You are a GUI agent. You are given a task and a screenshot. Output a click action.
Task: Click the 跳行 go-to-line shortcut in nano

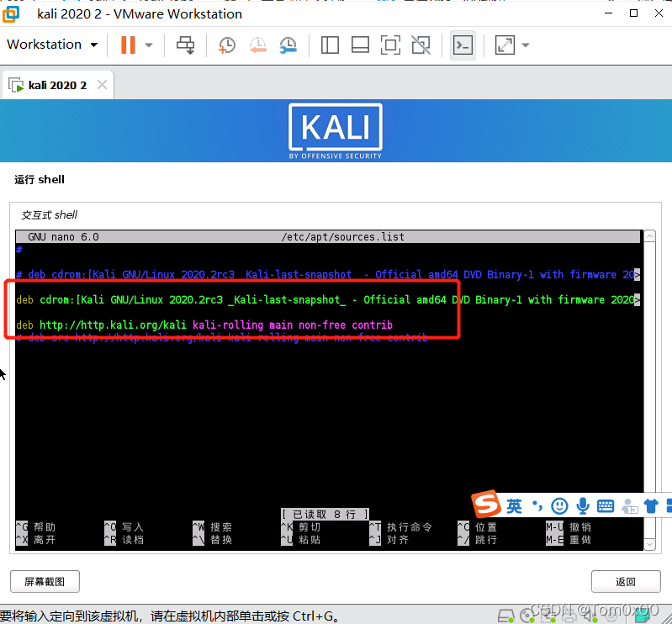point(478,540)
